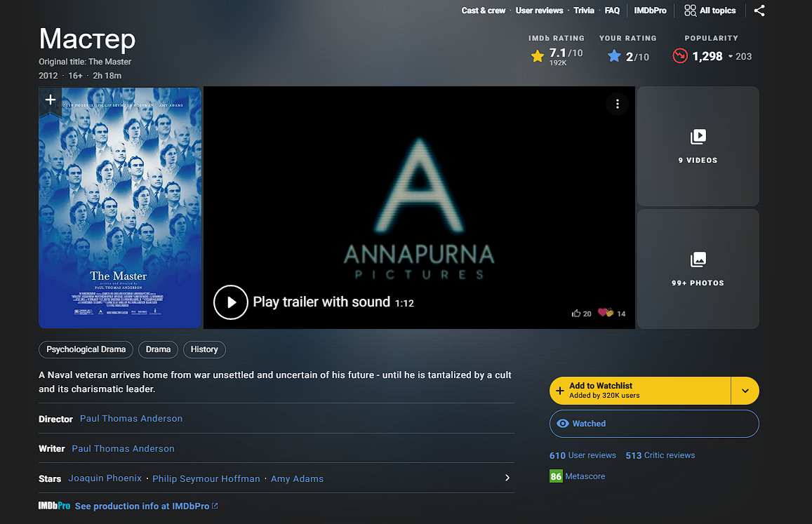Screen dimensions: 812x524
Task: Click The Master movie poster
Action: point(119,208)
